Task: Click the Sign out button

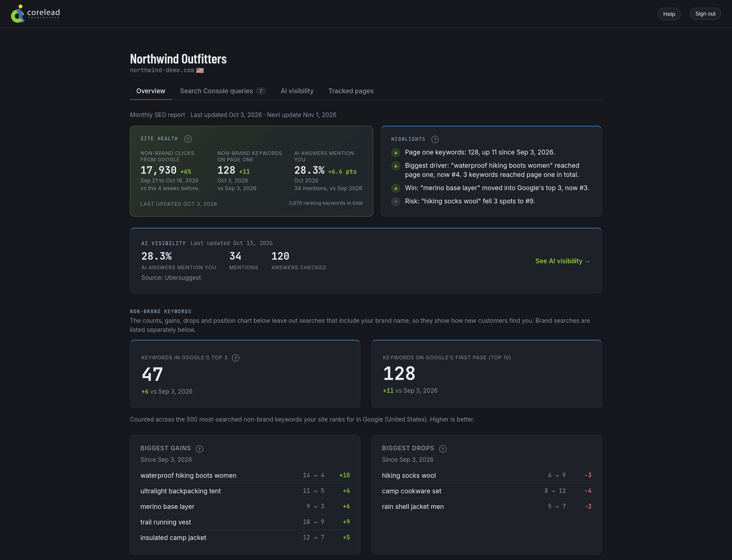Action: pyautogui.click(x=705, y=14)
